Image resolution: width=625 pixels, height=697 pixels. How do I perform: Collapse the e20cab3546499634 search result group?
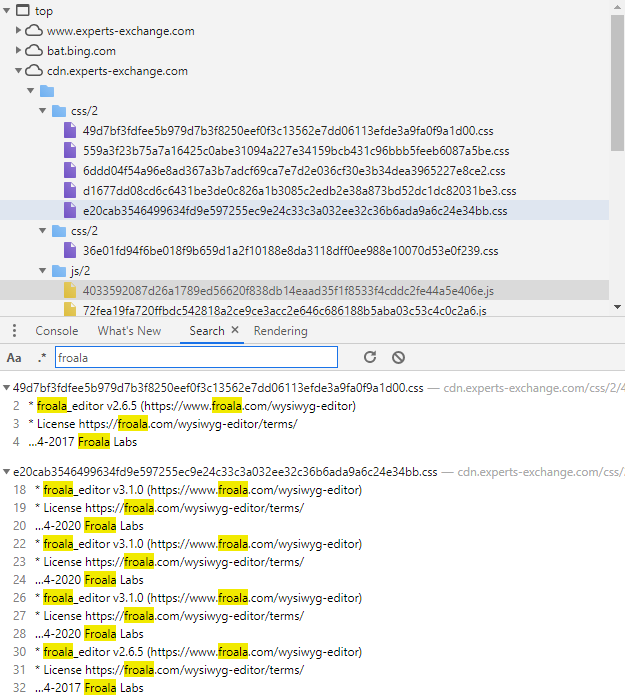[x=7, y=471]
